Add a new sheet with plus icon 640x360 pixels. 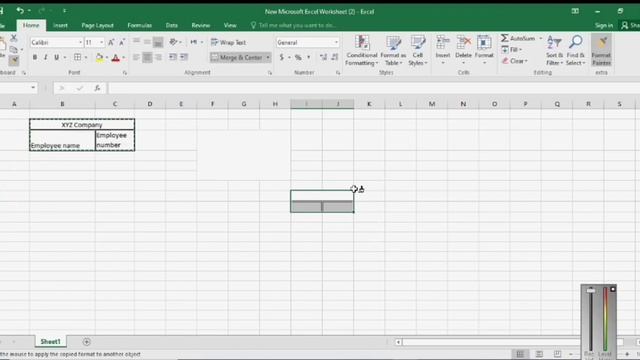(87, 342)
